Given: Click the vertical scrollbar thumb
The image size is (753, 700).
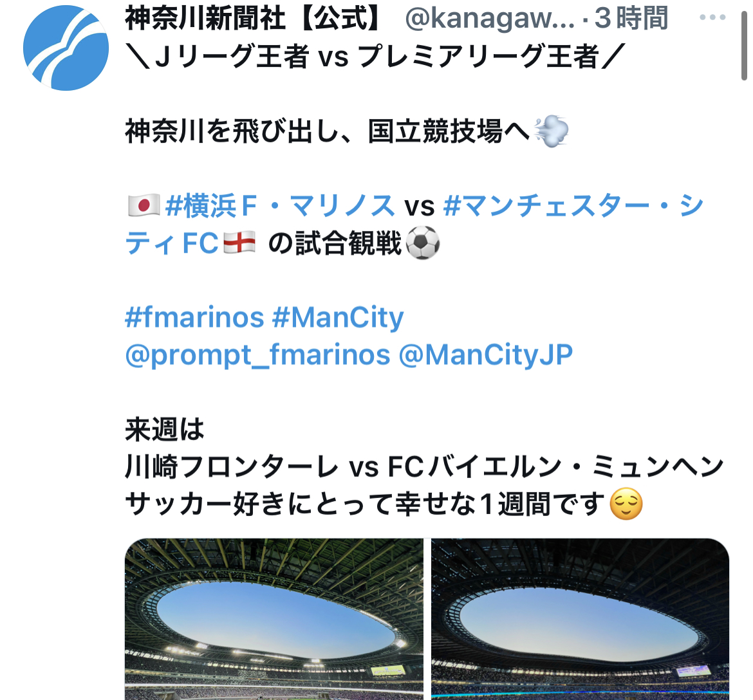Looking at the screenshot, I should point(744,44).
